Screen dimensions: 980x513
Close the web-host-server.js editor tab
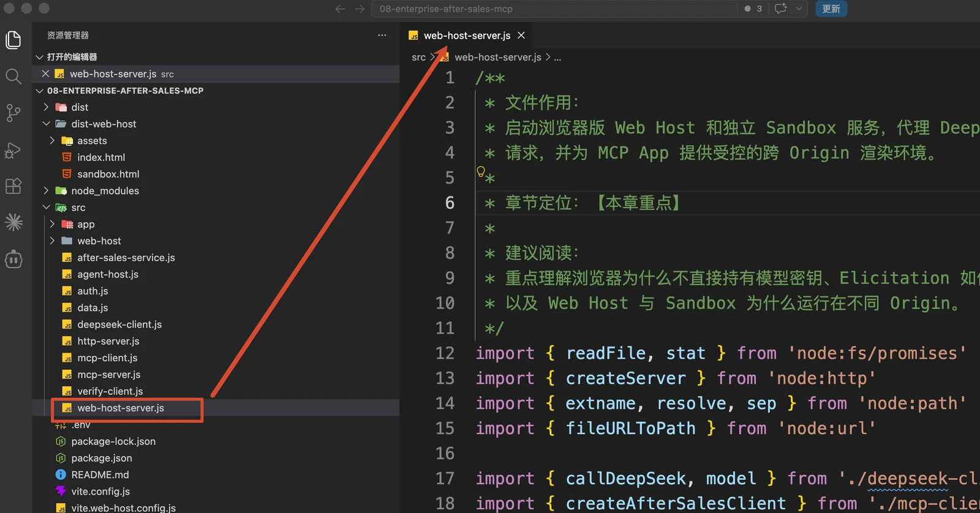tap(521, 36)
